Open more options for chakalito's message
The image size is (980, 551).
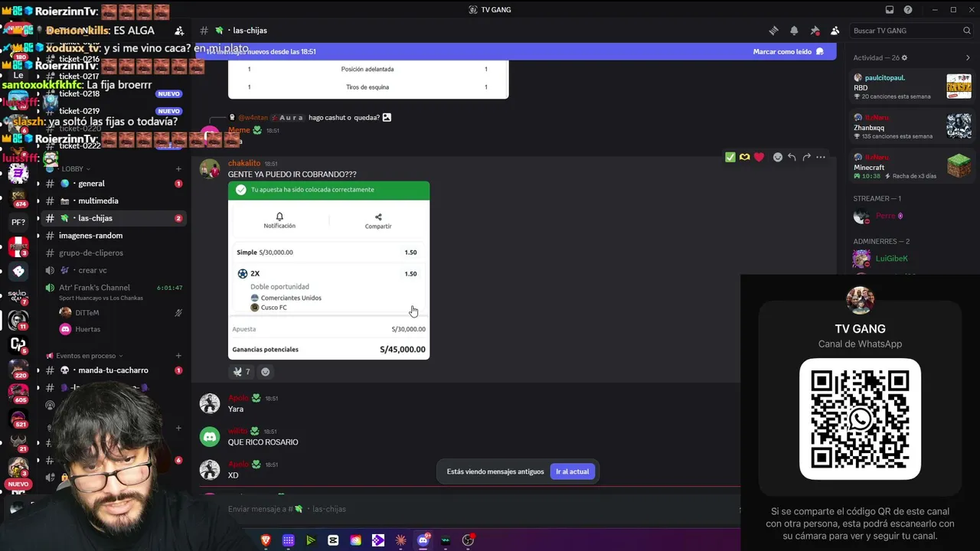821,157
